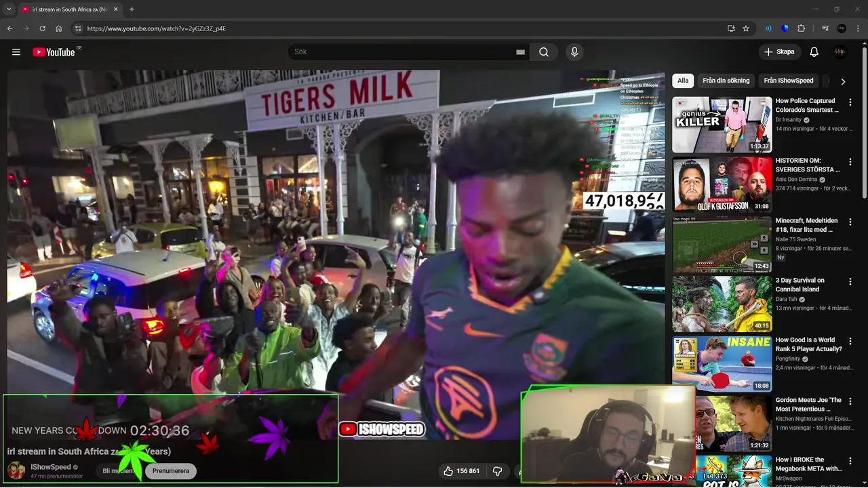Open the Dara Tah channel link
The width and height of the screenshot is (868, 488).
787,299
